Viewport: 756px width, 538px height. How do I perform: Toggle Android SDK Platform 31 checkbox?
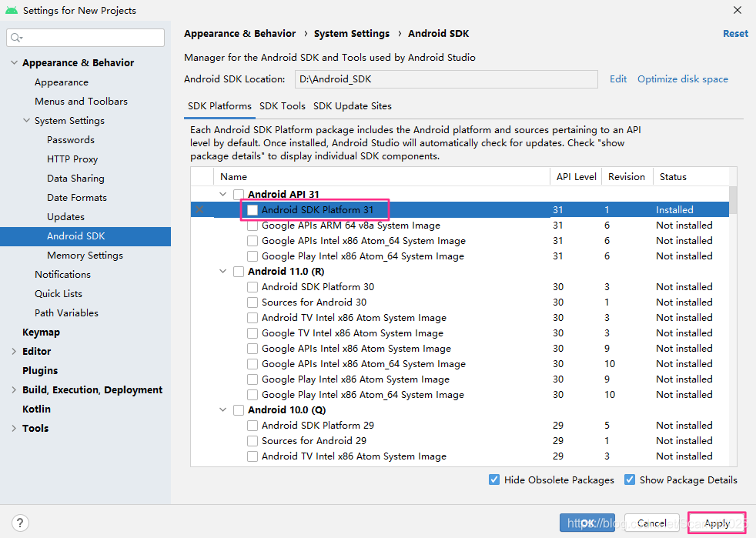(253, 210)
